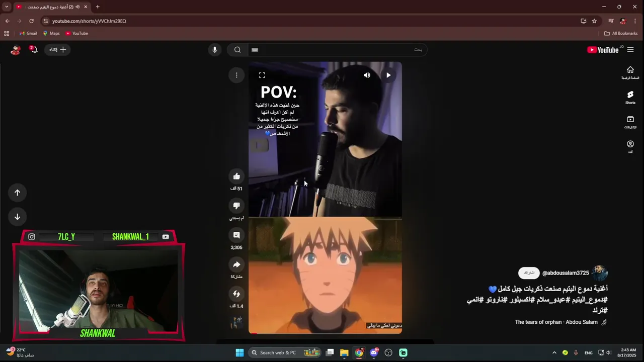The width and height of the screenshot is (644, 362).
Task: Open YouTube notifications bell
Action: pyautogui.click(x=34, y=50)
